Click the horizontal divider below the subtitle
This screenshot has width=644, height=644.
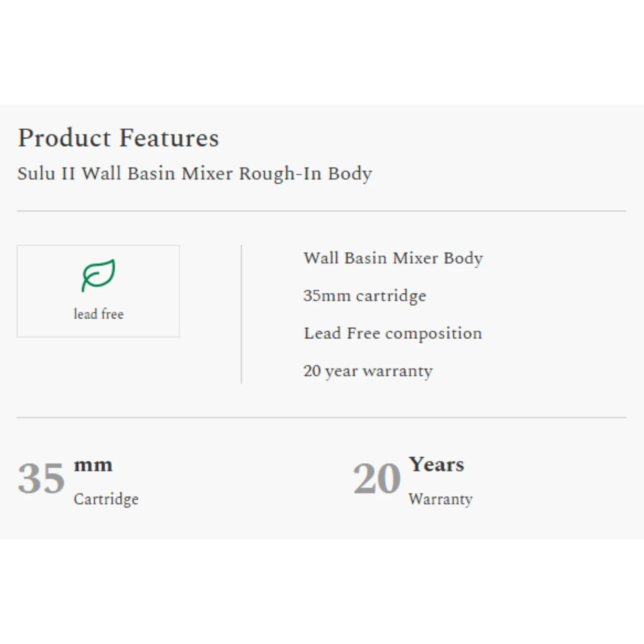pos(321,211)
